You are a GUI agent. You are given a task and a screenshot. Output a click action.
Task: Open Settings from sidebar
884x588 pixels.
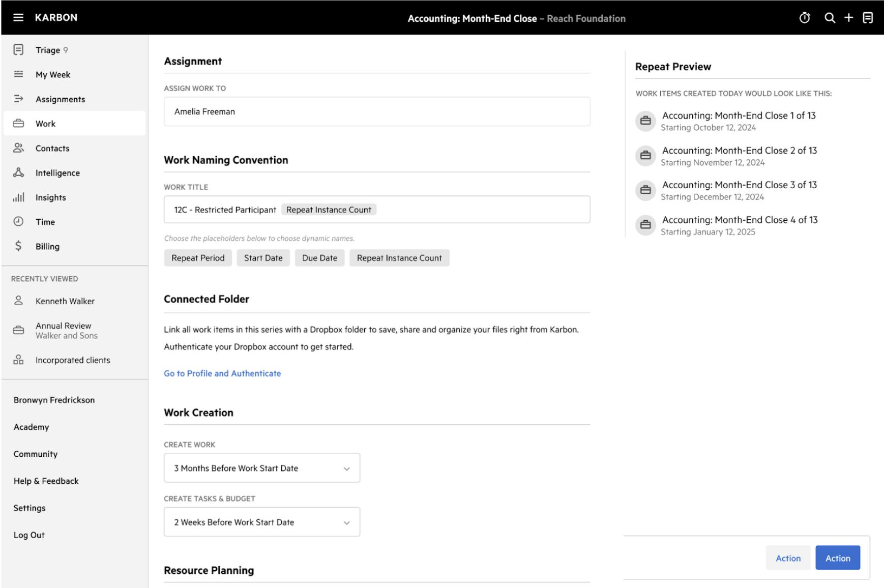pyautogui.click(x=30, y=508)
